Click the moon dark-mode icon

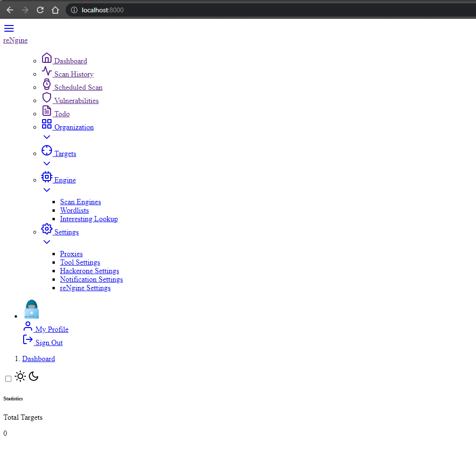(34, 376)
